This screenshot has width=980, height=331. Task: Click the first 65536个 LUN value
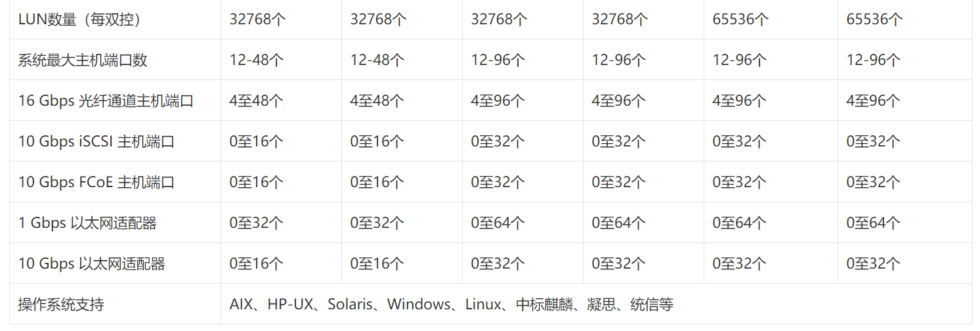[740, 19]
